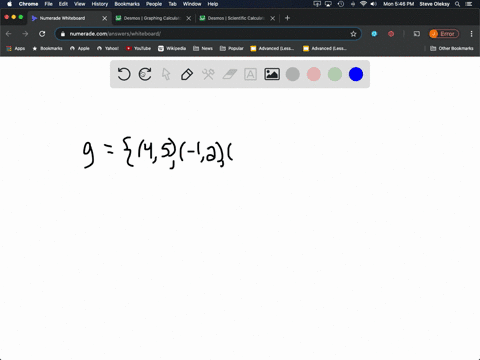Click the volume icon in menu bar

pyautogui.click(x=374, y=4)
